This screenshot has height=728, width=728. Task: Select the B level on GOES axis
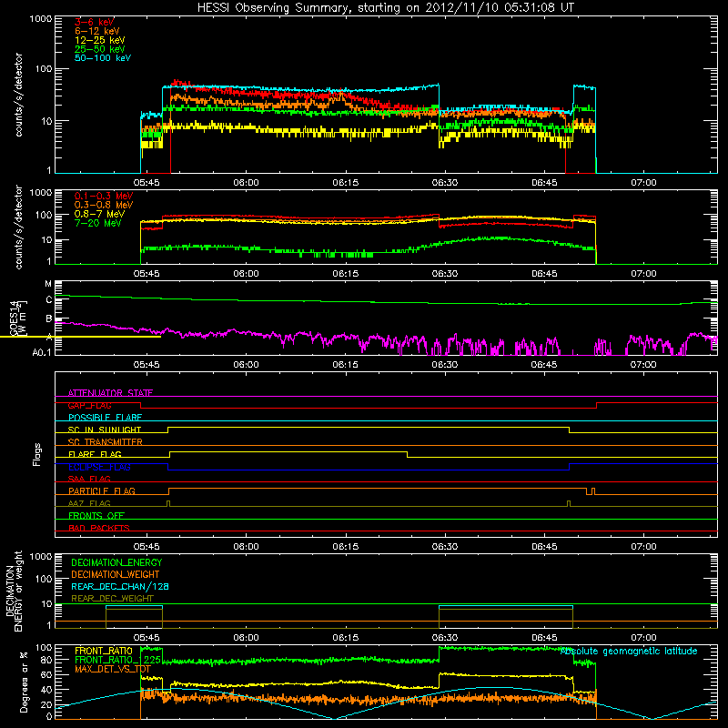[49, 318]
